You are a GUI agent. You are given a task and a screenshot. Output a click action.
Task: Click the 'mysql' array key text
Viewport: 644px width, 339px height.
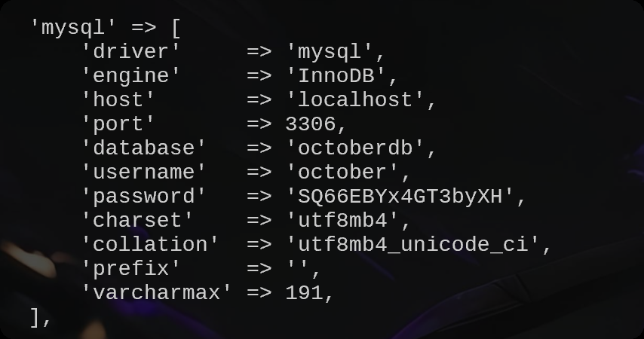click(x=74, y=28)
